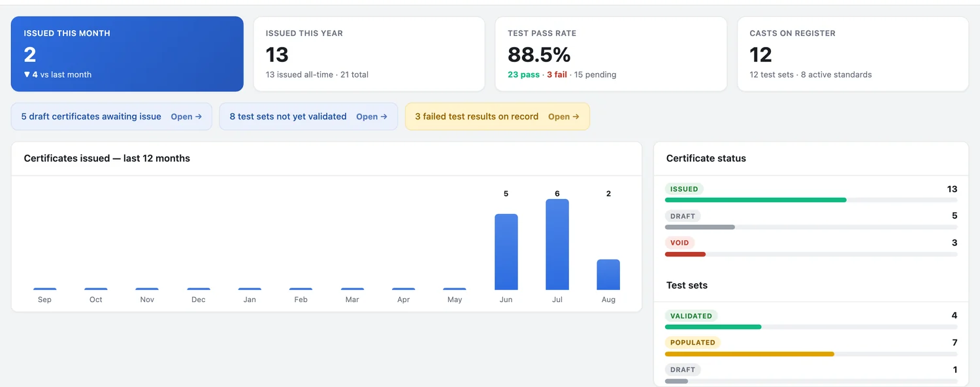Click the value 6 above July bar
980x387 pixels.
[557, 194]
